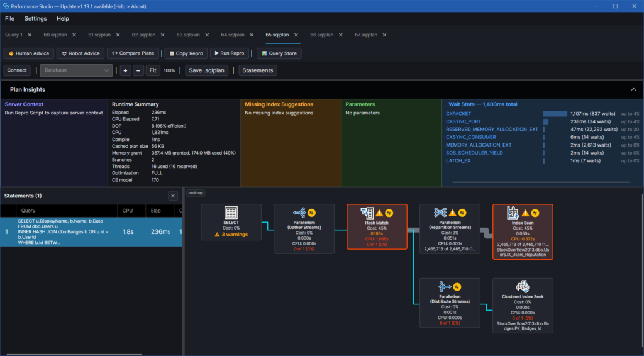Screen dimensions: 644x356
Task: Close the b1.sqlplan tab
Action: (x=118, y=35)
